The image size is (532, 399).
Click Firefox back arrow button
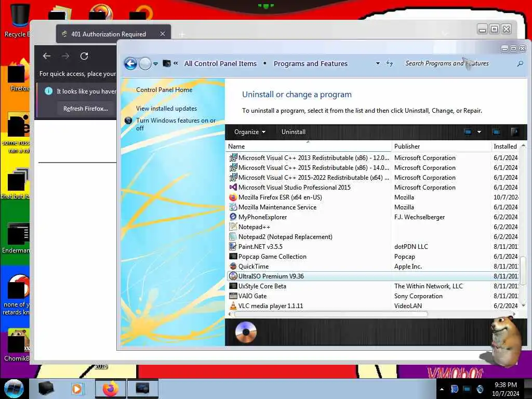coord(47,56)
